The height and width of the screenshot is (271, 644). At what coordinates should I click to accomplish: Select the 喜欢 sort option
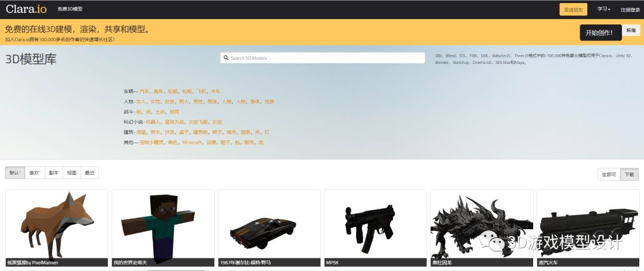(x=35, y=173)
